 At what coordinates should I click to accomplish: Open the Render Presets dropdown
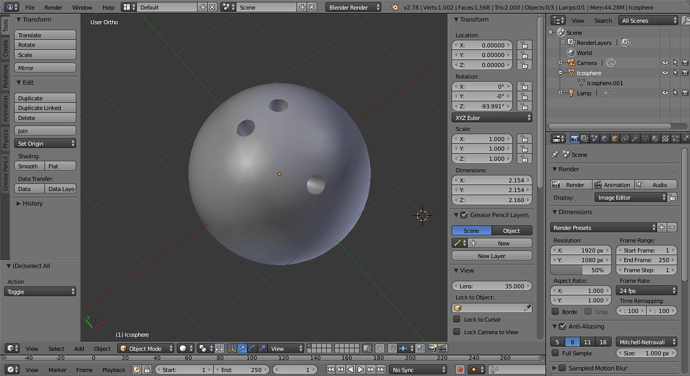(x=603, y=227)
